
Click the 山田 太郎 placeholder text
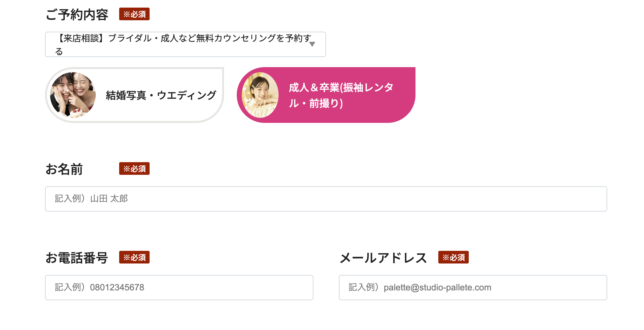click(109, 199)
